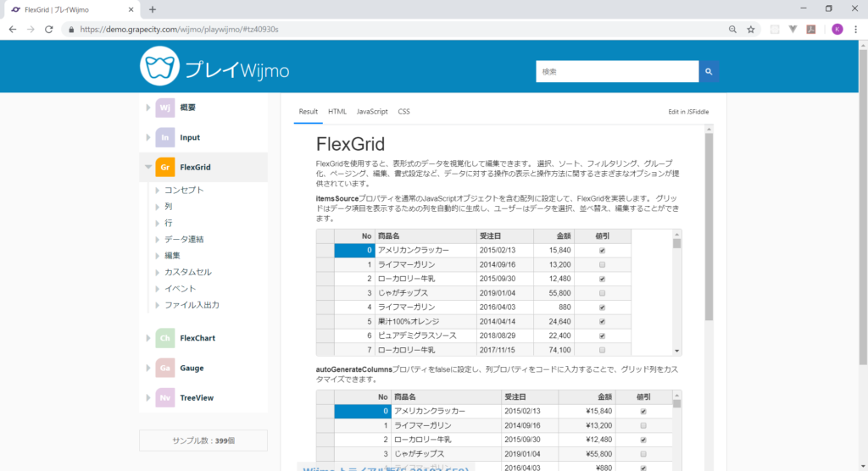Expand the 概要 section arrow

point(147,108)
